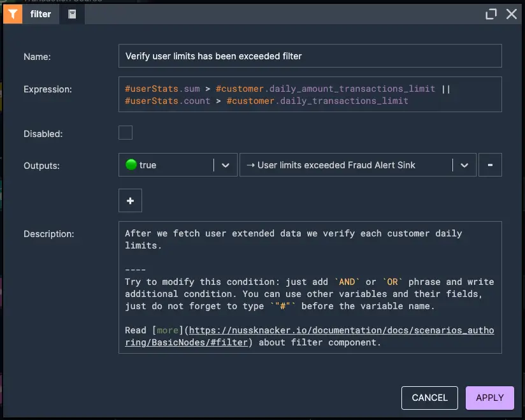525x420 pixels.
Task: Click #customer.daily_amount_transactions_limit in the expression
Action: (326, 89)
